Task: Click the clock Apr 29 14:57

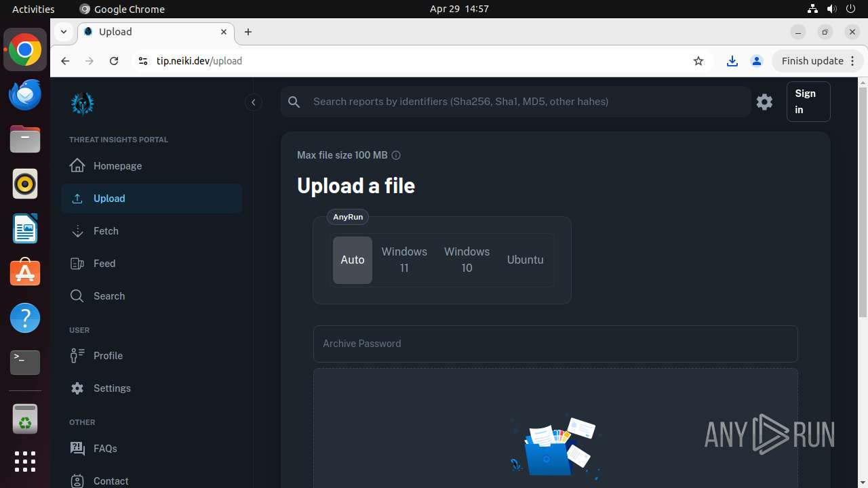Action: (459, 9)
